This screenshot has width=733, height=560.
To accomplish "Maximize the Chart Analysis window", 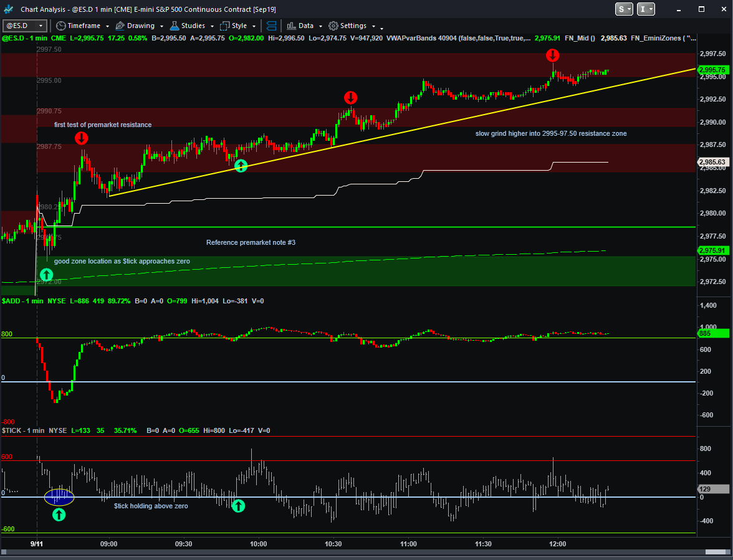I will click(x=701, y=9).
